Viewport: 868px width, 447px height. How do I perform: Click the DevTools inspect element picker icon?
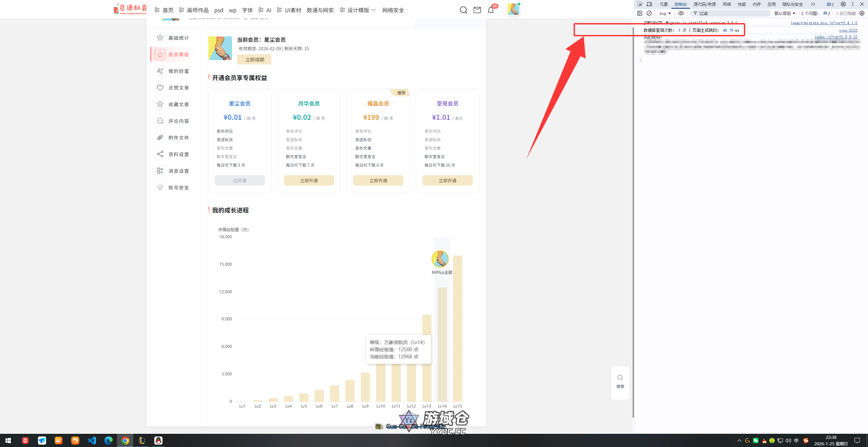639,4
